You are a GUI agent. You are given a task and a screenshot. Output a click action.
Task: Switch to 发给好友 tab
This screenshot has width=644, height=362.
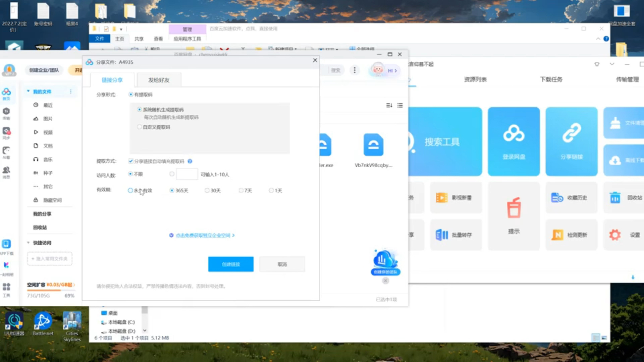point(158,79)
